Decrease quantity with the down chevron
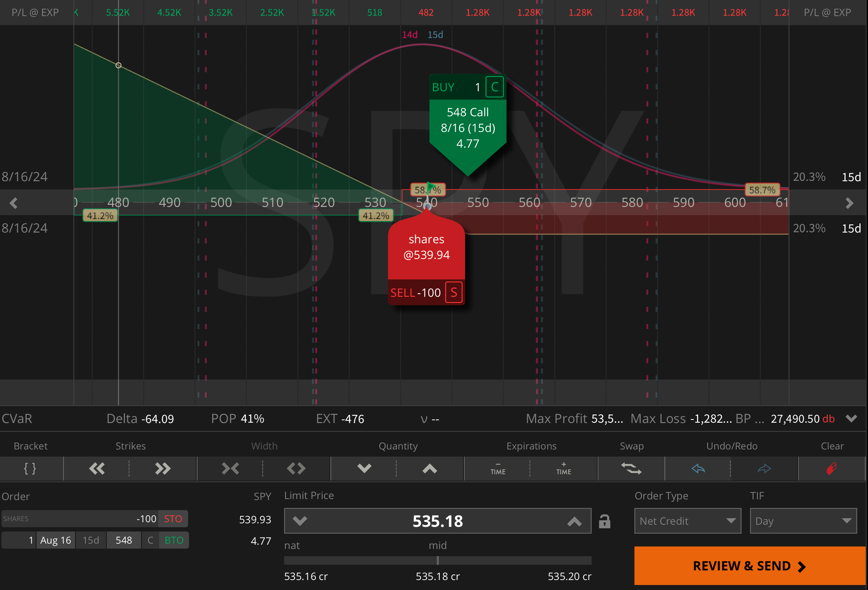Screen dimensions: 868x590 [364, 469]
